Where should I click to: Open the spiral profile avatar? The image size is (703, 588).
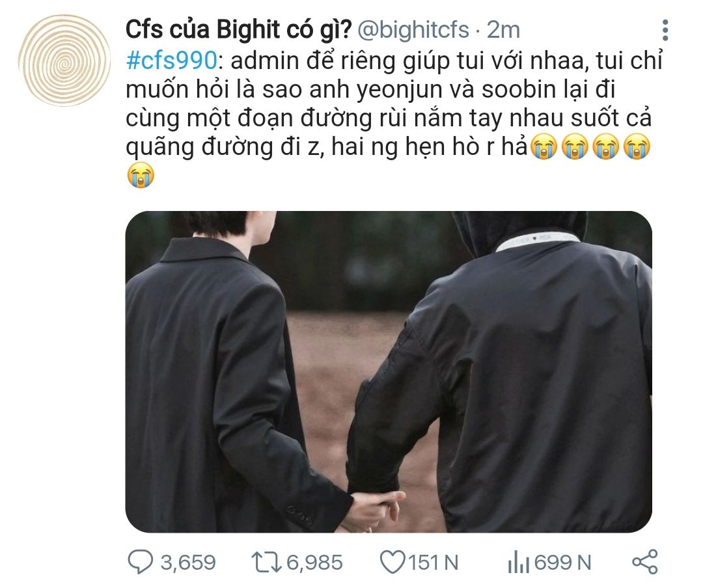pos(64,60)
